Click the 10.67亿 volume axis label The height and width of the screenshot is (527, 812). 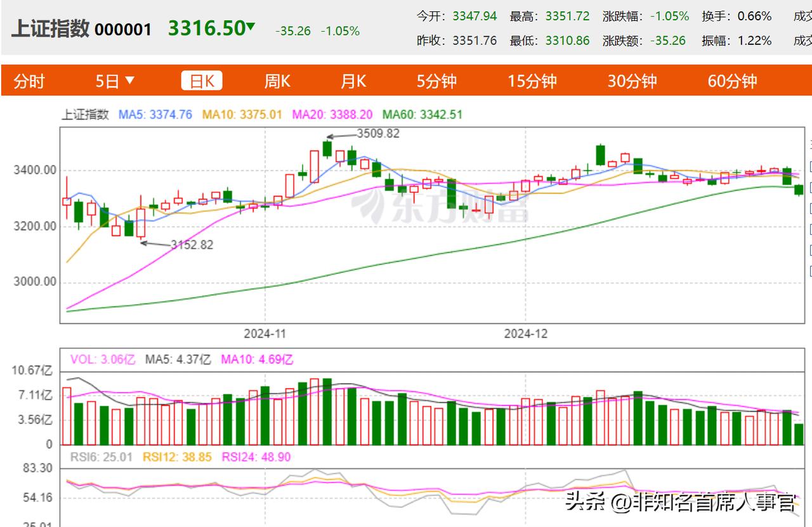pos(32,370)
